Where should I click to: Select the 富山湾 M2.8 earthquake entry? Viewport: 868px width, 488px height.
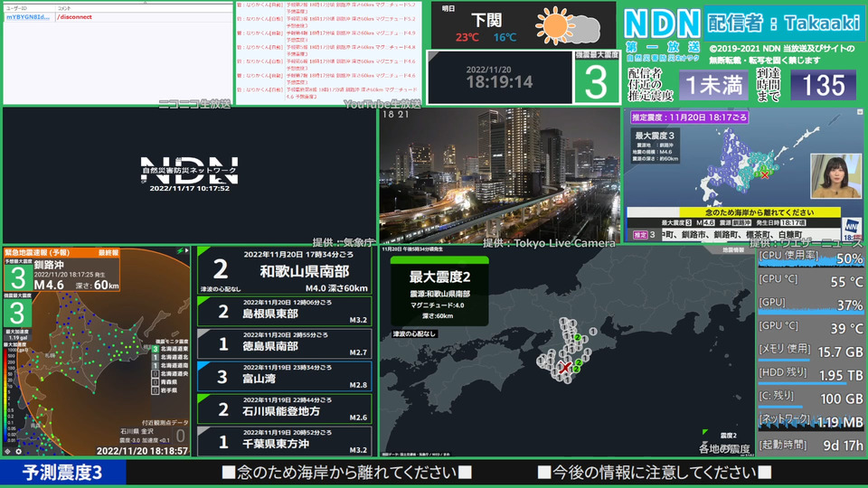(285, 377)
